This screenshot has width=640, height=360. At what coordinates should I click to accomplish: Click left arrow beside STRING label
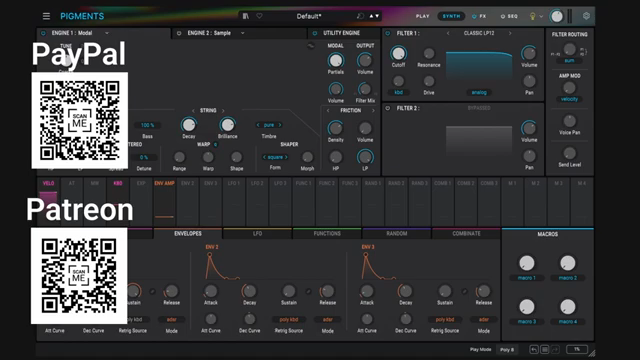tap(193, 111)
